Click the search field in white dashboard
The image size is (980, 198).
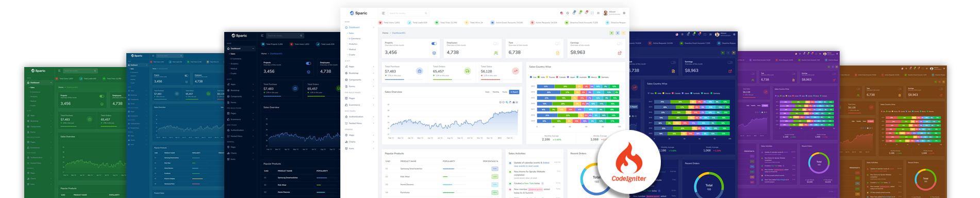click(408, 13)
